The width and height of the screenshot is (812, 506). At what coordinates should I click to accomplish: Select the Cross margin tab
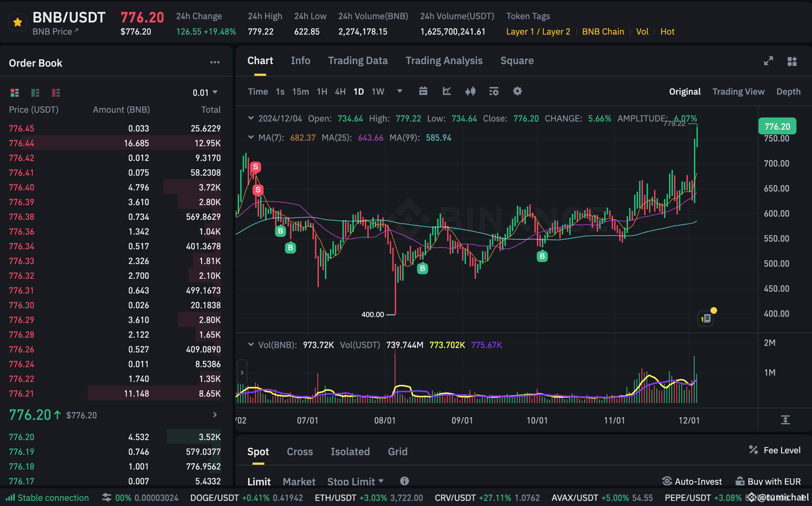pos(300,451)
